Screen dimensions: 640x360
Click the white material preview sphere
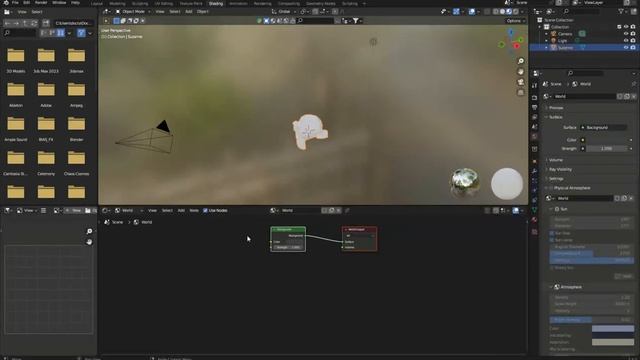(x=507, y=184)
